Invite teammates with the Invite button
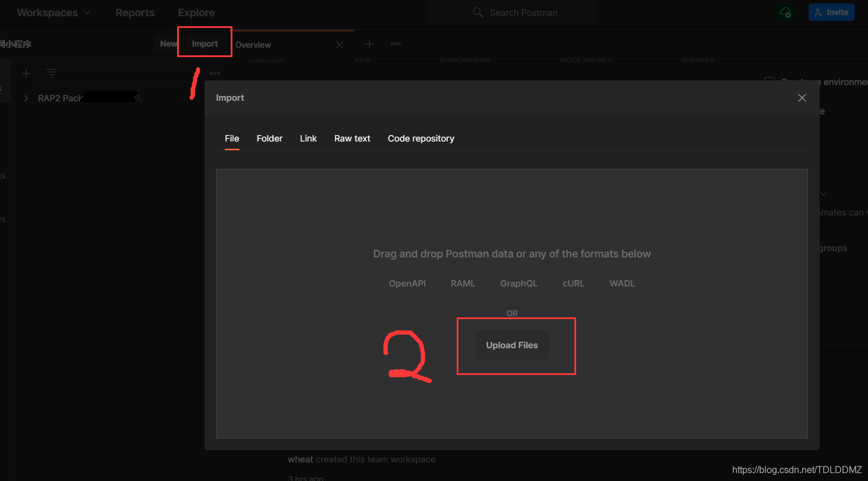The height and width of the screenshot is (481, 868). pos(831,12)
